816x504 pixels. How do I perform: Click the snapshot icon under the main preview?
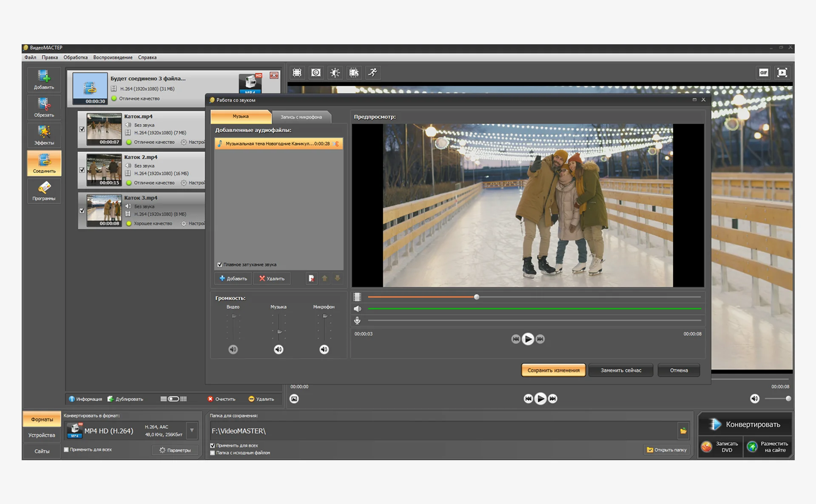coord(294,399)
